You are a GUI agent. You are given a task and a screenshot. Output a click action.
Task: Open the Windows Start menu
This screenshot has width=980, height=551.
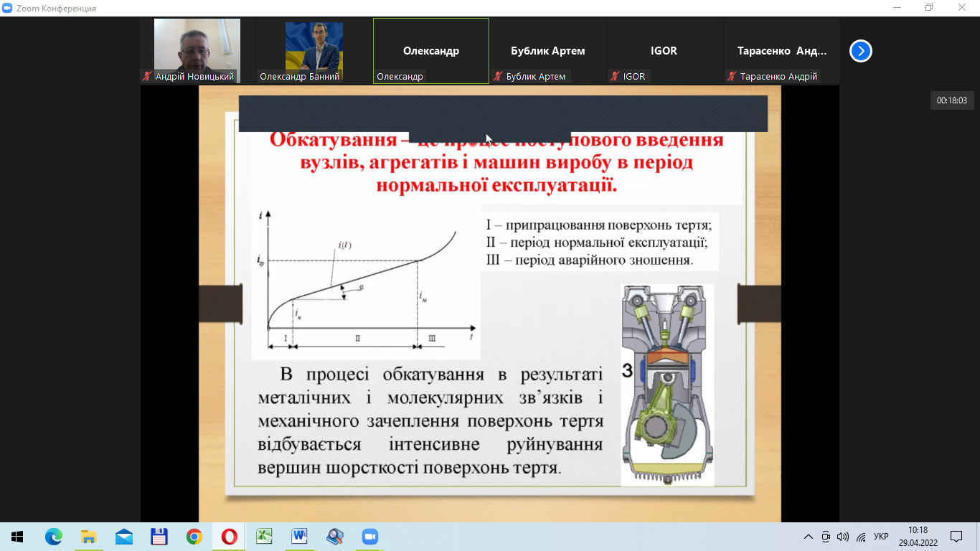(17, 537)
